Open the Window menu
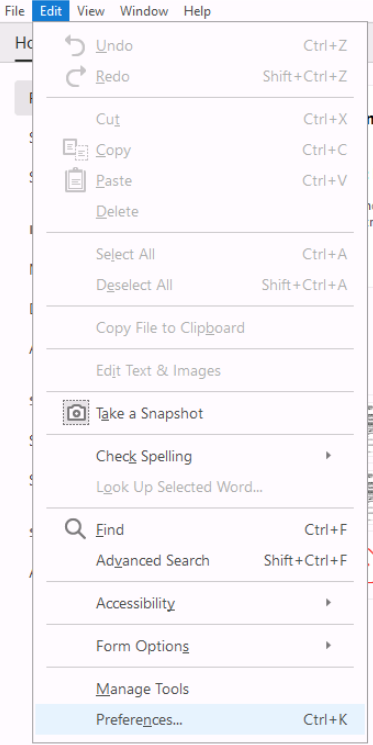 click(x=144, y=10)
